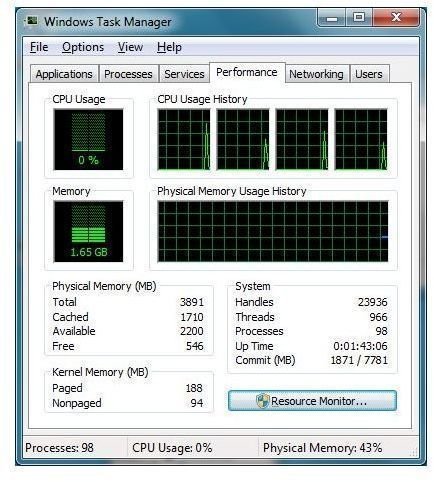The image size is (434, 482).
Task: Open the File menu
Action: tap(39, 47)
